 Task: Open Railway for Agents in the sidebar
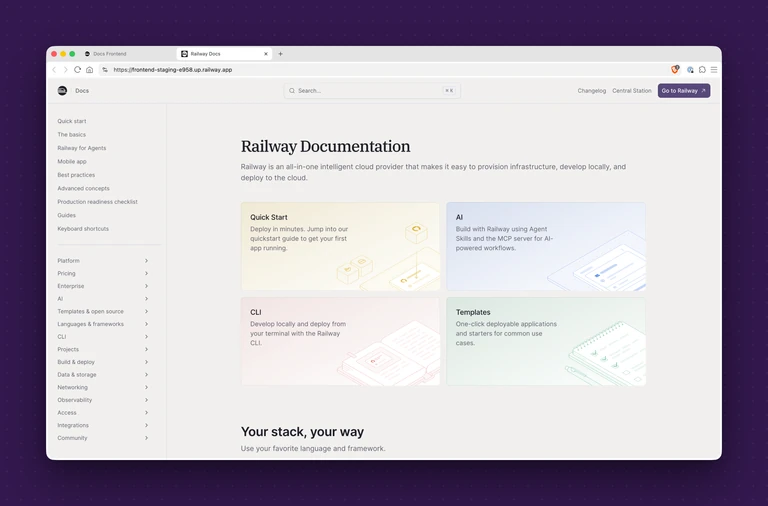[x=82, y=148]
